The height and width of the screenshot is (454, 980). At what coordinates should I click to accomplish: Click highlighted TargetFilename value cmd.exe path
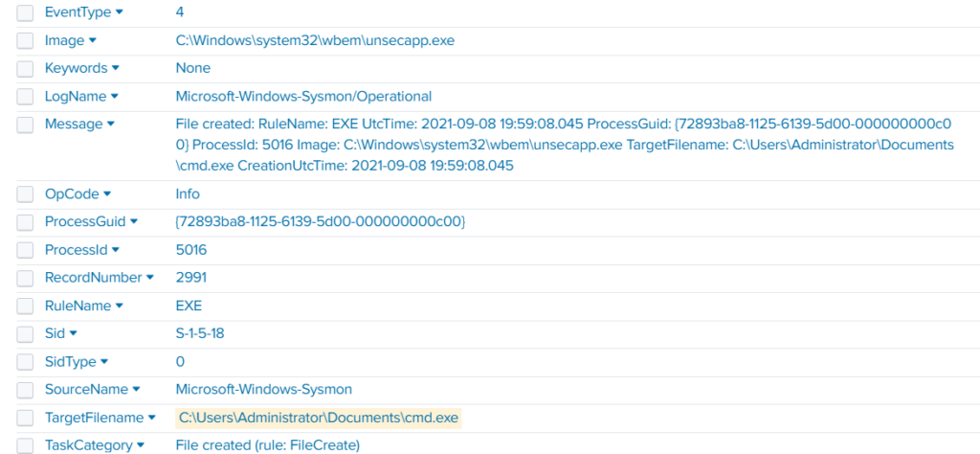pos(319,417)
